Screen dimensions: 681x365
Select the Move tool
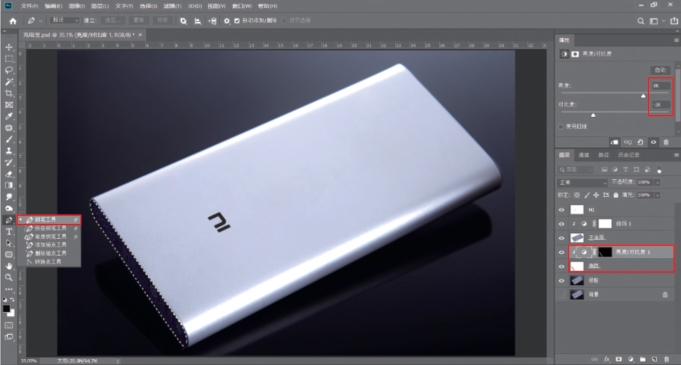(9, 47)
